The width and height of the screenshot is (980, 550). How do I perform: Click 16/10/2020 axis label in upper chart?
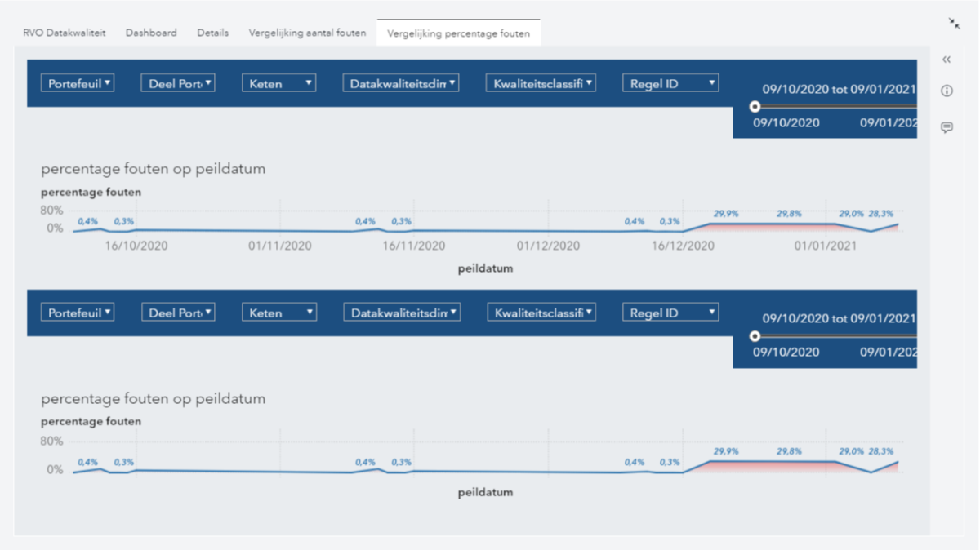coord(137,246)
